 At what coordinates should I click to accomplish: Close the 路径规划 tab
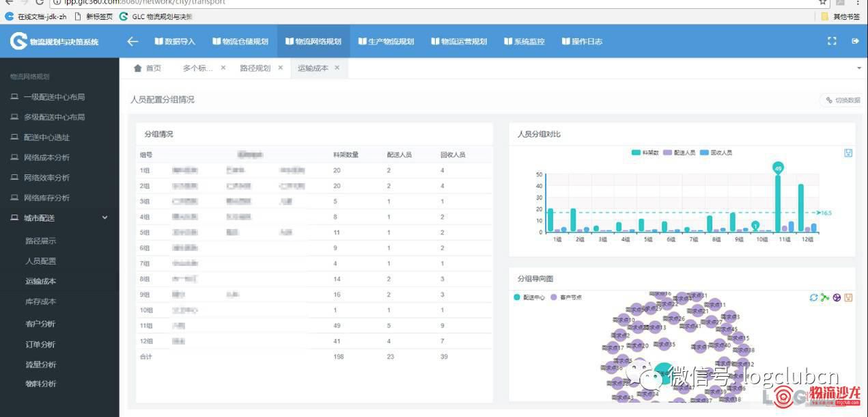[x=280, y=68]
